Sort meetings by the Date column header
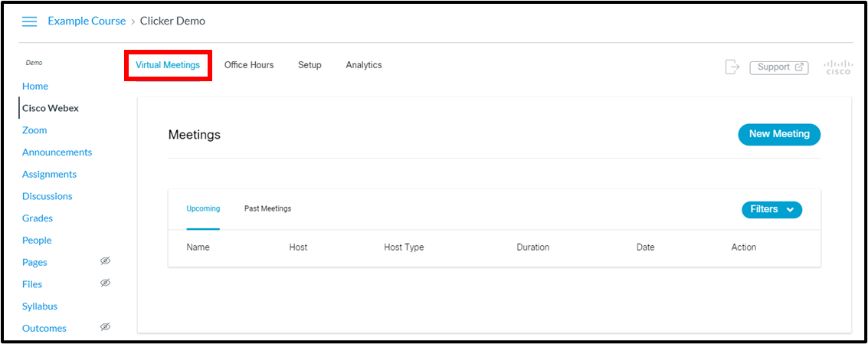 click(646, 247)
